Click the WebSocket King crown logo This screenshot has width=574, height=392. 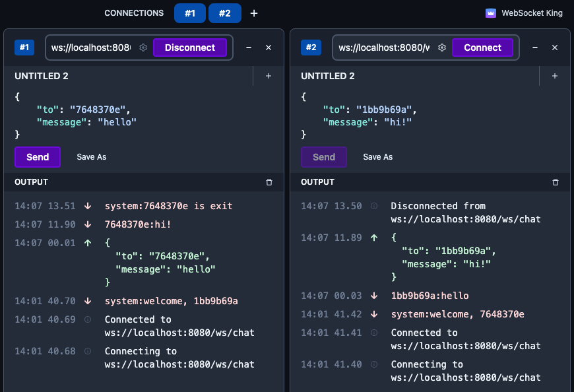[490, 13]
